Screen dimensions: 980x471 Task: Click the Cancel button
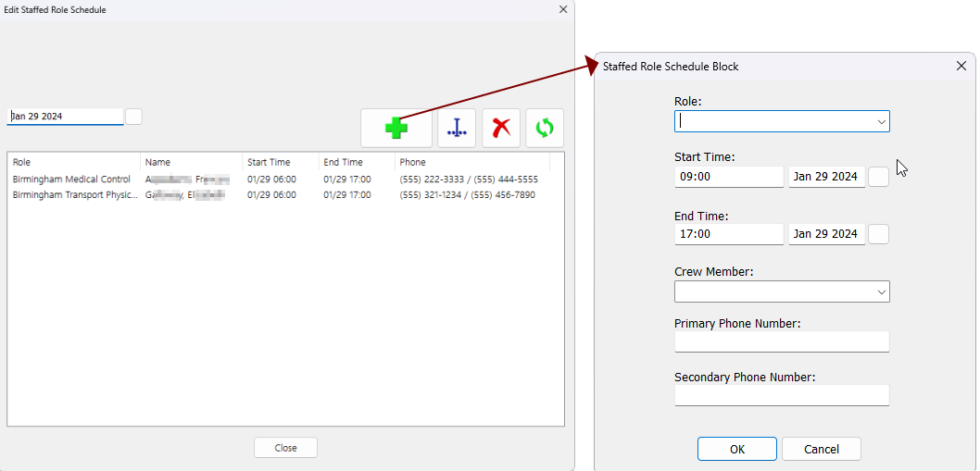click(x=822, y=449)
